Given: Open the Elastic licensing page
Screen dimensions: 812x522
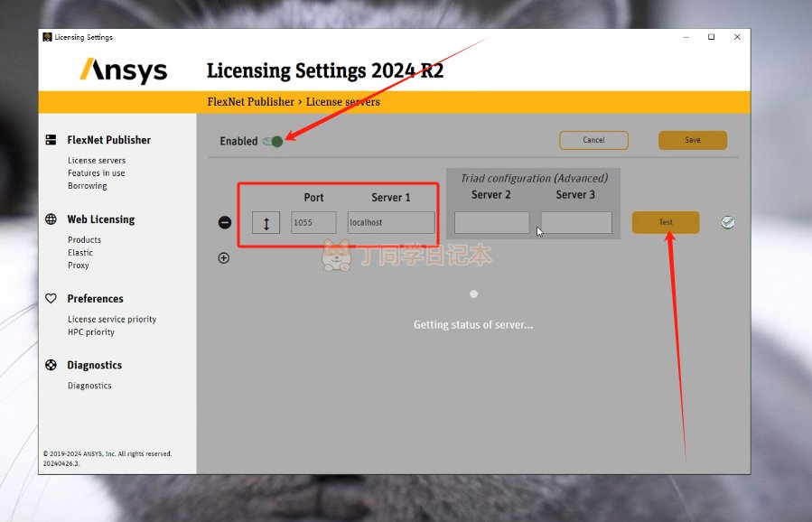Looking at the screenshot, I should pos(80,253).
